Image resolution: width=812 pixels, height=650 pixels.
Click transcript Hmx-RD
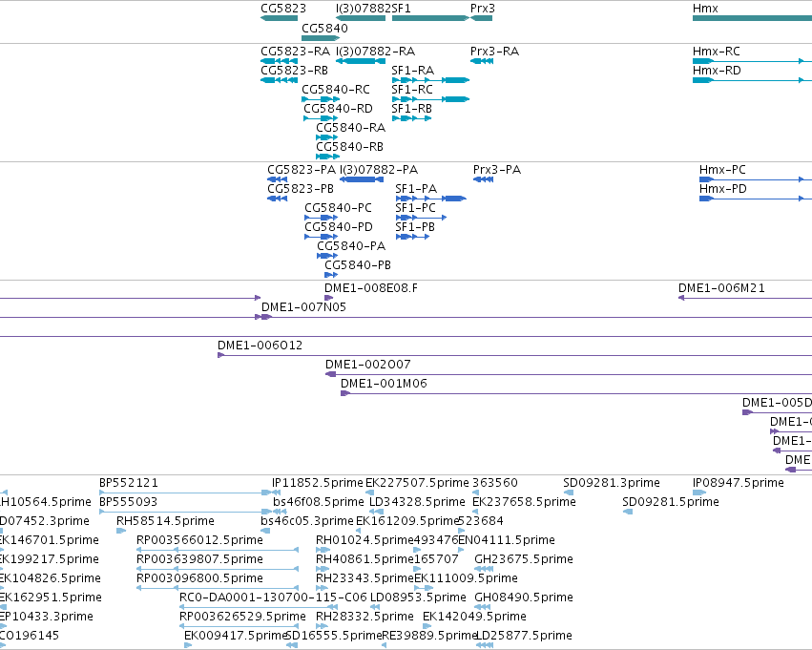(x=717, y=71)
